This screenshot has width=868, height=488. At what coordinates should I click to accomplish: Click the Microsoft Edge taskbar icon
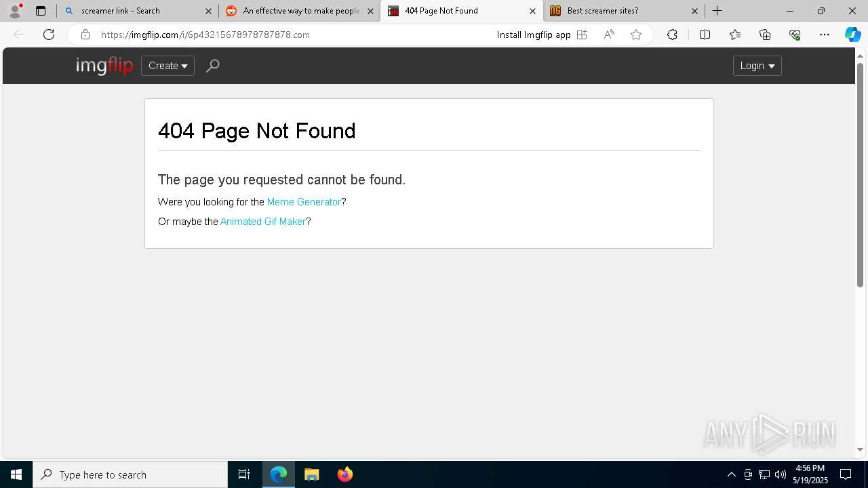(279, 474)
